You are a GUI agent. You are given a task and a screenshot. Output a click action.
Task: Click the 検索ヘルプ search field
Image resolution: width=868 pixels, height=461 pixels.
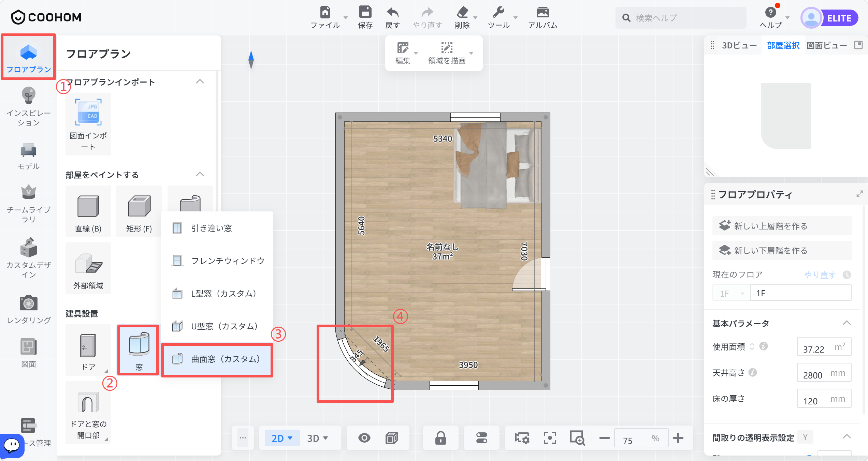click(x=681, y=18)
